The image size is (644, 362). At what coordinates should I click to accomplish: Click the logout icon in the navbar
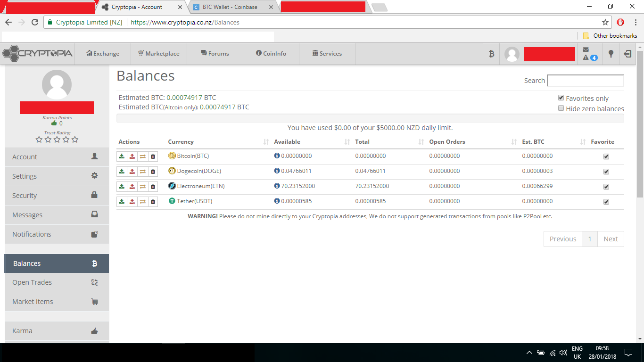[627, 54]
